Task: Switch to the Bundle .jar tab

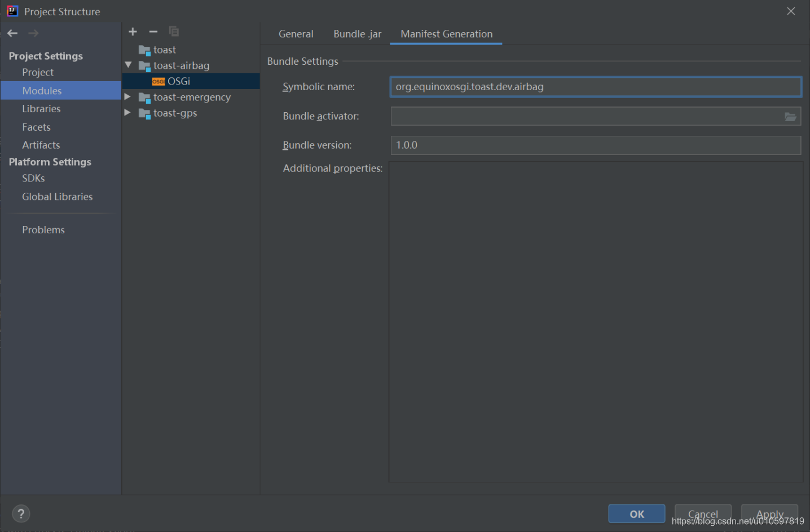Action: pos(357,34)
